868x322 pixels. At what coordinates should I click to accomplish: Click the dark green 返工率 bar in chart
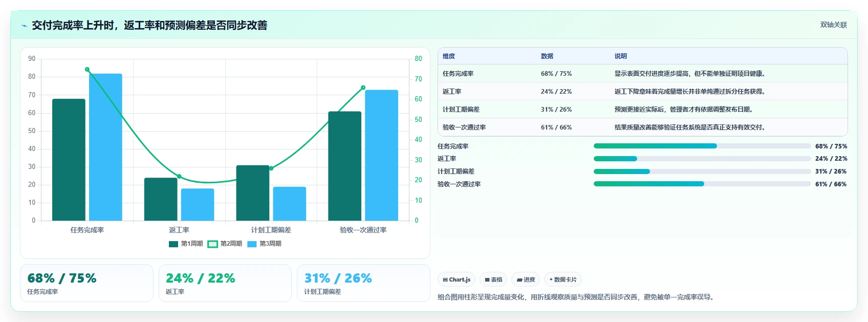(x=161, y=199)
